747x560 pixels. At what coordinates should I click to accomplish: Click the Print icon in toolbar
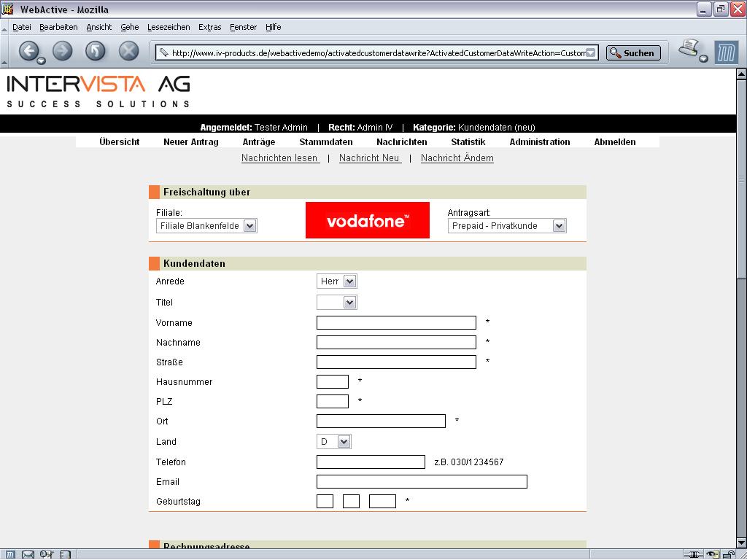[x=689, y=50]
